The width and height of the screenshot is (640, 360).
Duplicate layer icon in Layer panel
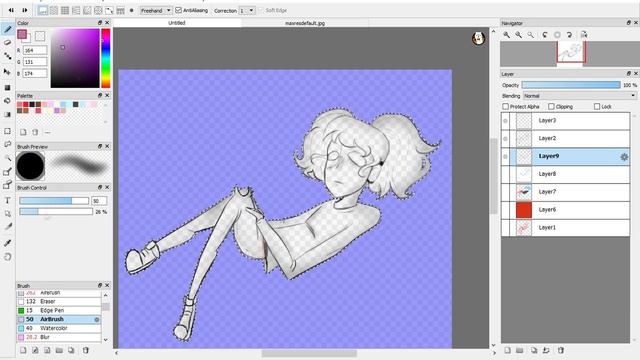coord(534,350)
